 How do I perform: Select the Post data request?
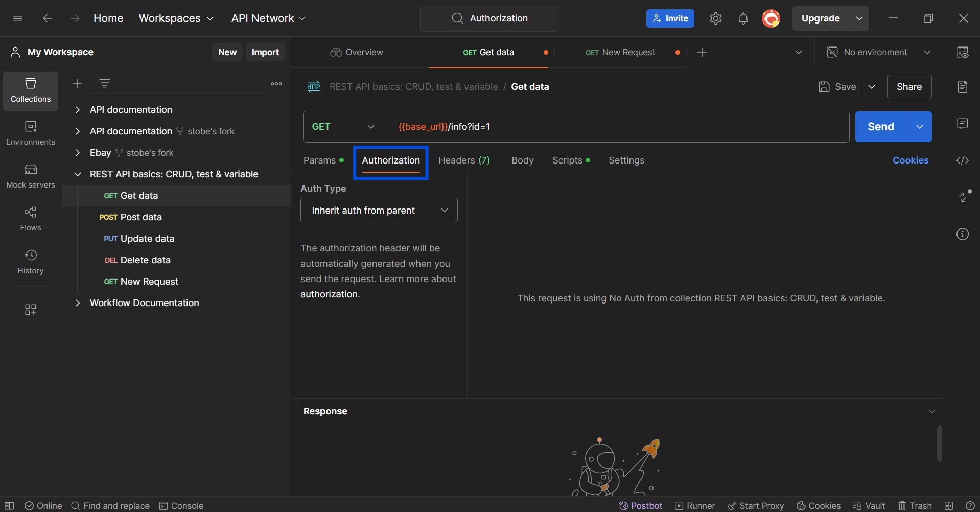[177, 217]
